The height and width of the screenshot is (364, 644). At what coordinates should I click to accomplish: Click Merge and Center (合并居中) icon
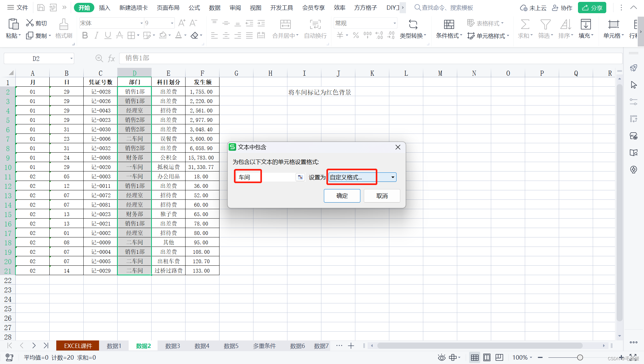[x=285, y=24]
